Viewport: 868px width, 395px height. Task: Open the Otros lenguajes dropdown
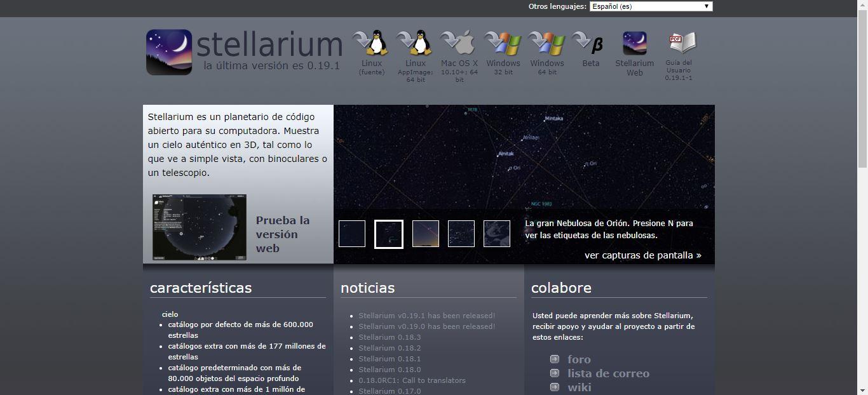[651, 6]
